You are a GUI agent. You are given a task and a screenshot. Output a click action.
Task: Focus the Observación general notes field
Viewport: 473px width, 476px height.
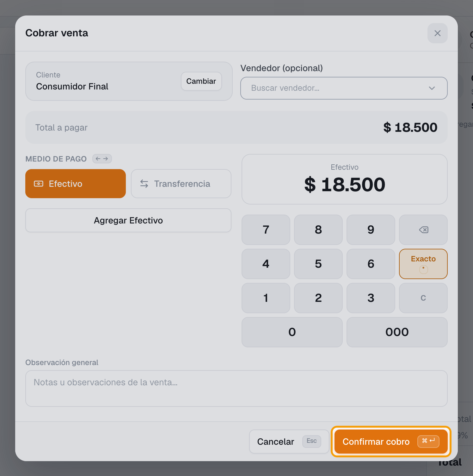pyautogui.click(x=236, y=388)
